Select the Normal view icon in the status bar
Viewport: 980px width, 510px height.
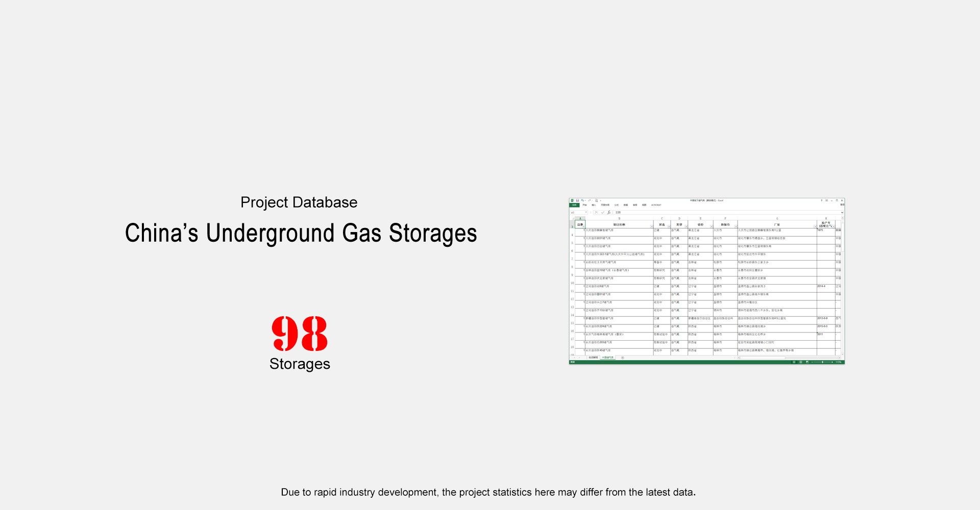794,362
